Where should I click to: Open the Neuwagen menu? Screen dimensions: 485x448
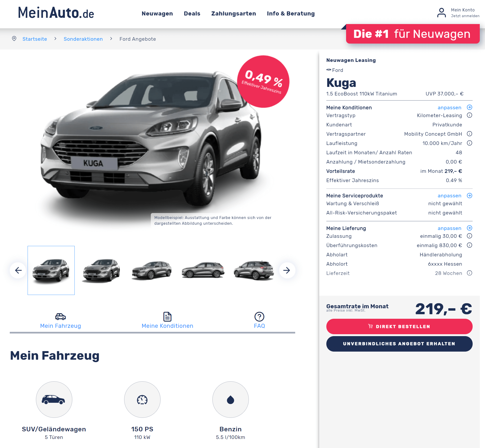pyautogui.click(x=157, y=14)
